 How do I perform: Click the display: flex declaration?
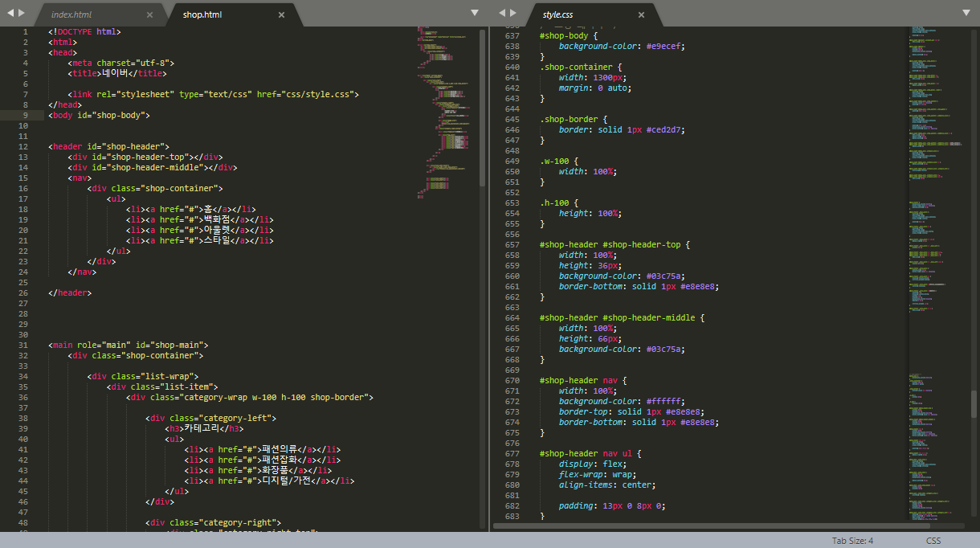pos(593,464)
